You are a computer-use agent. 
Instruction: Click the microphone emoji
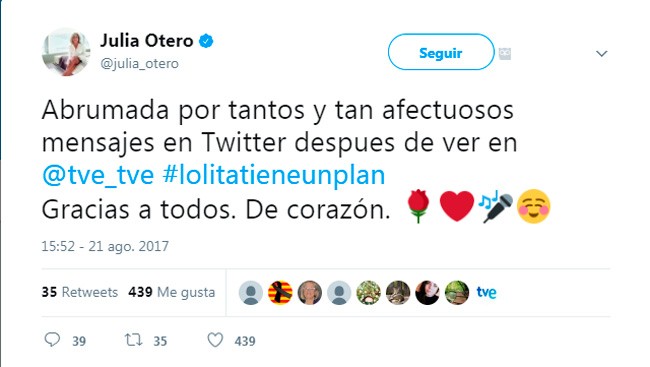[x=496, y=207]
